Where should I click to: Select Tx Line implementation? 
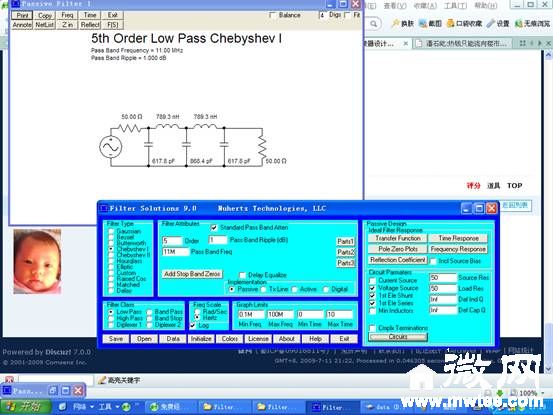263,289
